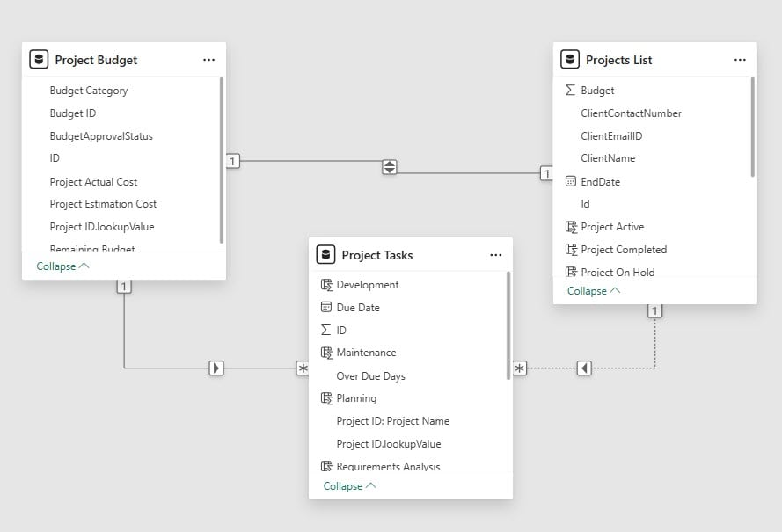Select the Project Active measure
Viewport: 782px width, 532px height.
pos(612,227)
